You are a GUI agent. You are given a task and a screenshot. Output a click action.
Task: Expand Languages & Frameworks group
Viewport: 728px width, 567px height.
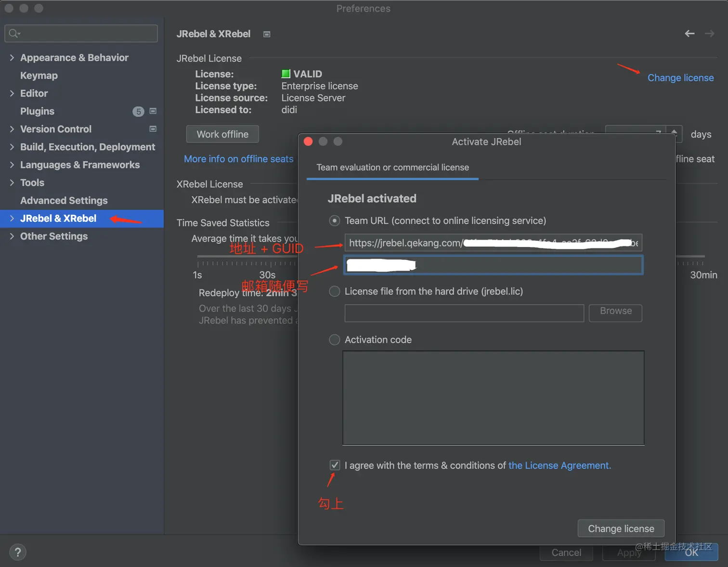(x=12, y=165)
